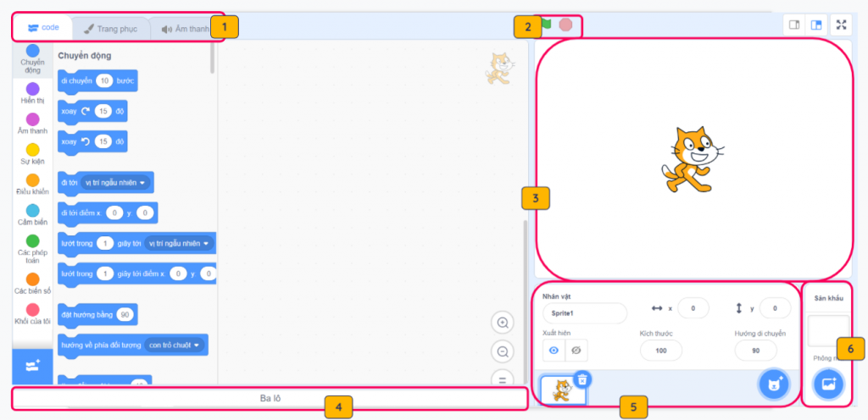Click the choose a sprite button

pyautogui.click(x=775, y=384)
